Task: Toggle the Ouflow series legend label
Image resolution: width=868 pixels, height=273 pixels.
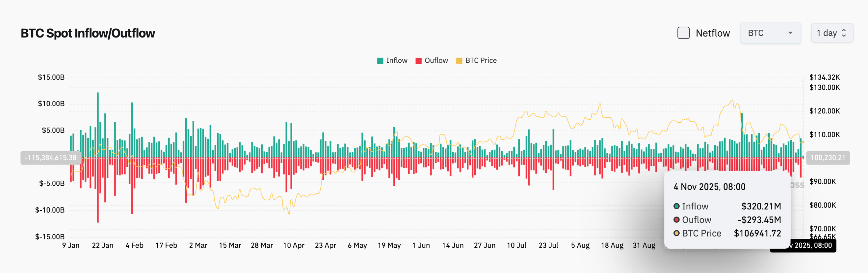Action: point(436,60)
